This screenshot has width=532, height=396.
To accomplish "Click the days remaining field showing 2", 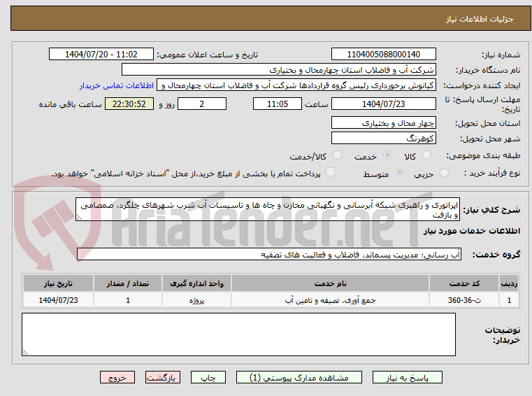I will (202, 104).
